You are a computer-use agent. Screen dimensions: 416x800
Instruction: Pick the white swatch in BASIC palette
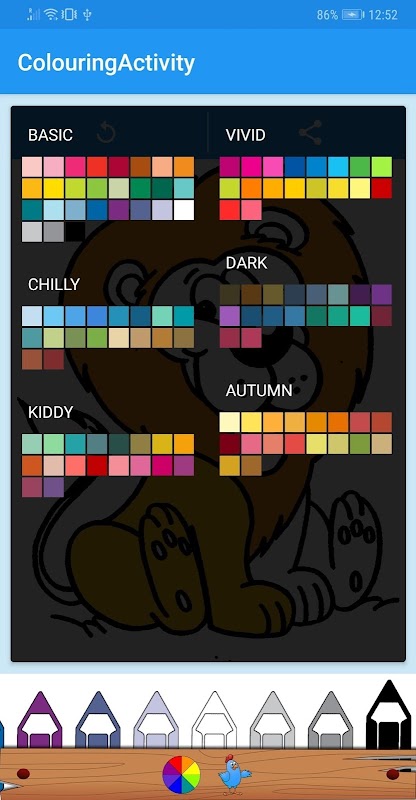pyautogui.click(x=184, y=210)
